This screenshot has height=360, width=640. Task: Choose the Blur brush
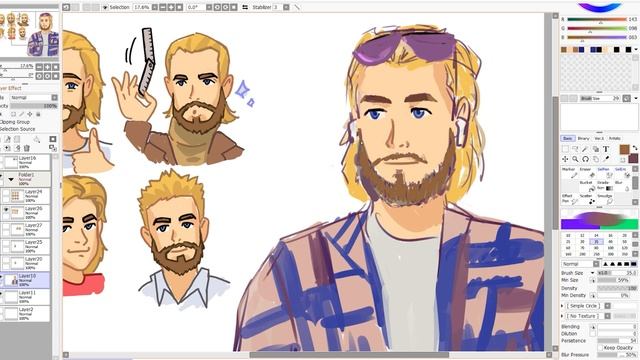click(x=624, y=186)
